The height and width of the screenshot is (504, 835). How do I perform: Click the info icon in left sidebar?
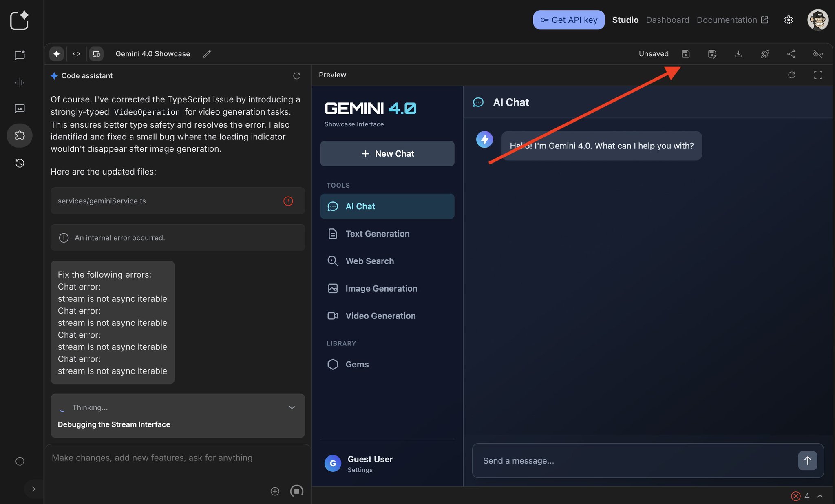[20, 461]
